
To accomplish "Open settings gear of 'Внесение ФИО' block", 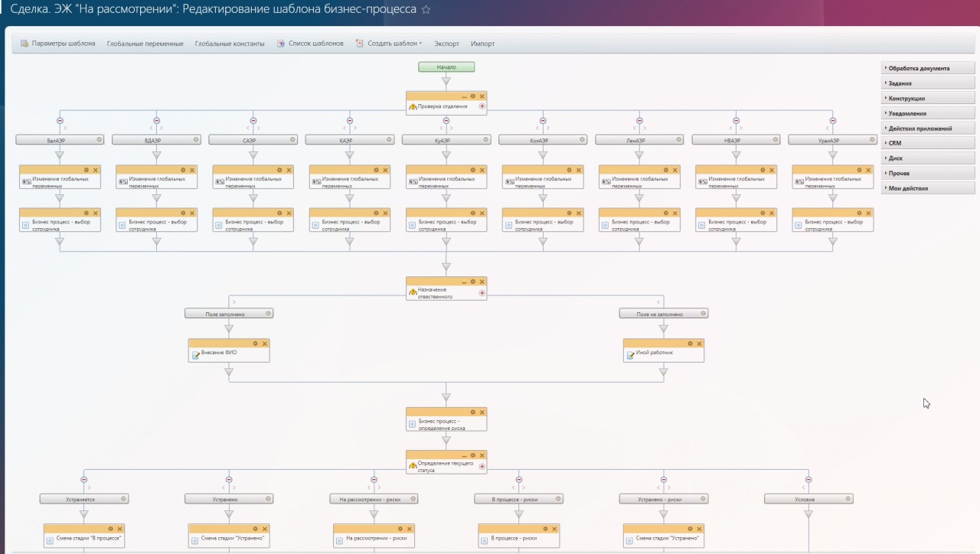I will click(256, 344).
